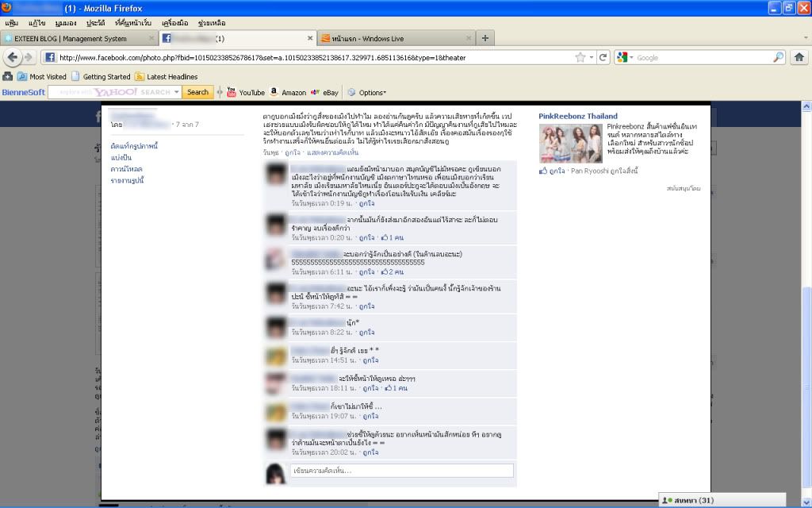This screenshot has width=812, height=508.
Task: Click the yellow Search button
Action: [x=197, y=92]
